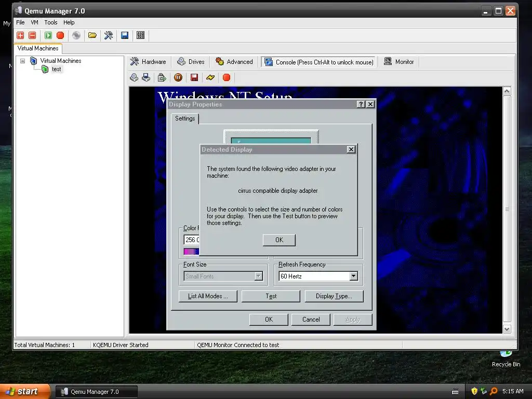Viewport: 532px width, 399px height.
Task: Collapse the Virtual Machines tree node
Action: pyautogui.click(x=23, y=61)
